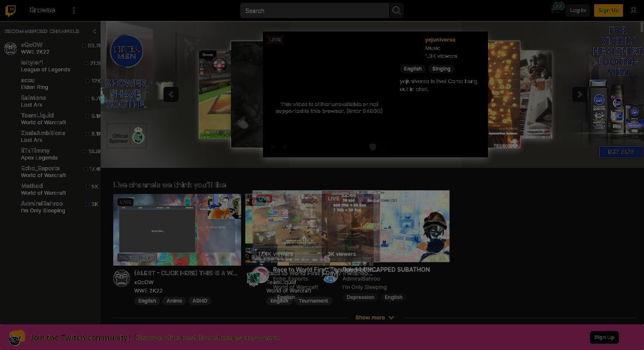Open iiTzTimmy Apex Legends channel
This screenshot has width=644, height=350.
pyautogui.click(x=50, y=154)
